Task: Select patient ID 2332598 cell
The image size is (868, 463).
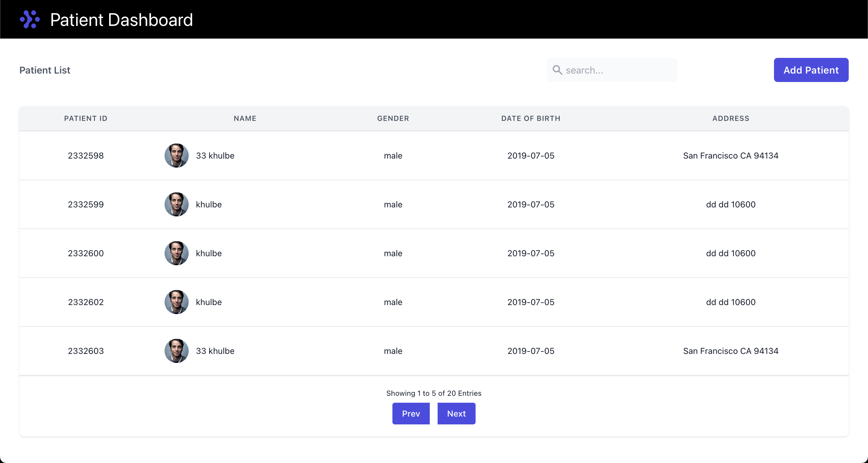Action: [x=86, y=155]
